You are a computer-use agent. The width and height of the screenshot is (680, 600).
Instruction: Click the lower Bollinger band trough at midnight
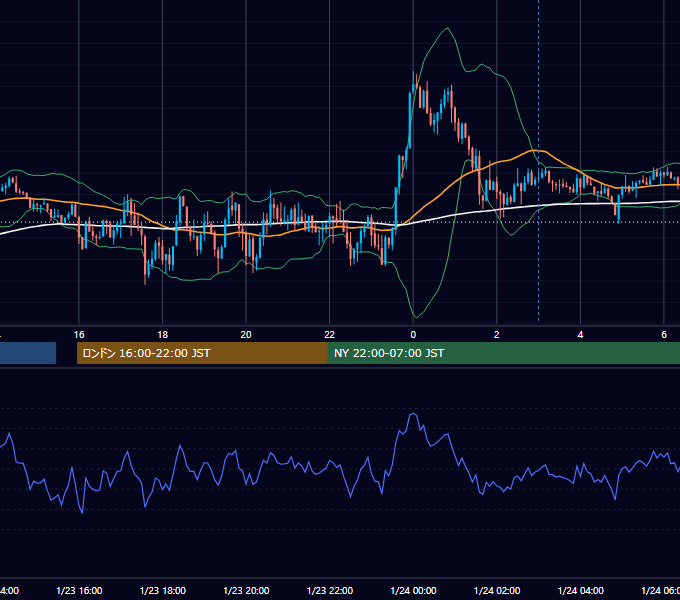pyautogui.click(x=415, y=317)
